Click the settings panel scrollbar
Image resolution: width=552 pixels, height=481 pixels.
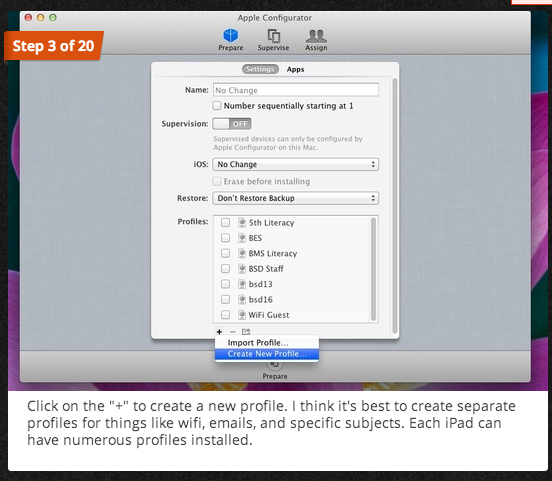click(395, 206)
